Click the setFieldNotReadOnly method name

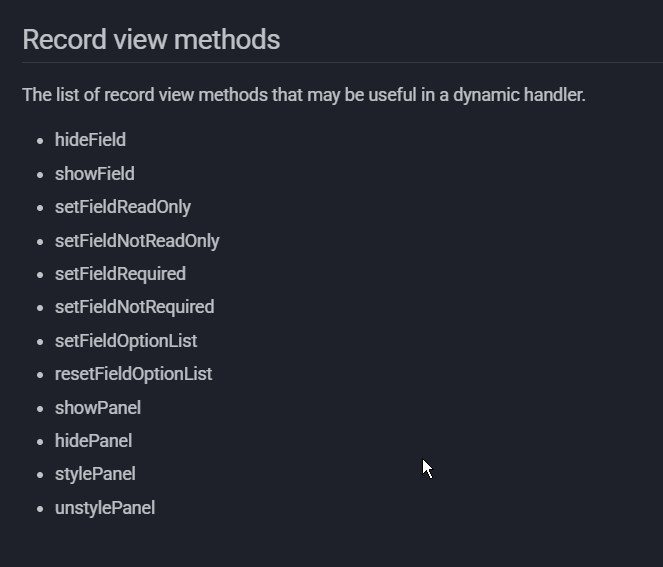pyautogui.click(x=137, y=241)
